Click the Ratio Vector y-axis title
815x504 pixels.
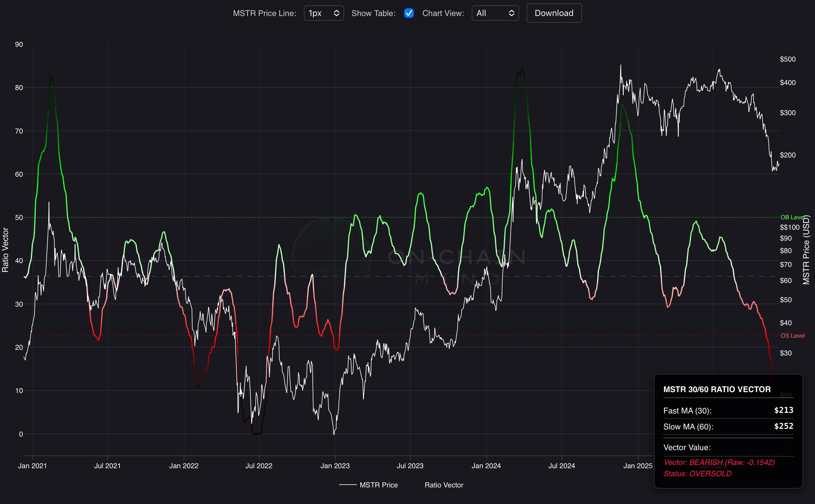coord(5,250)
